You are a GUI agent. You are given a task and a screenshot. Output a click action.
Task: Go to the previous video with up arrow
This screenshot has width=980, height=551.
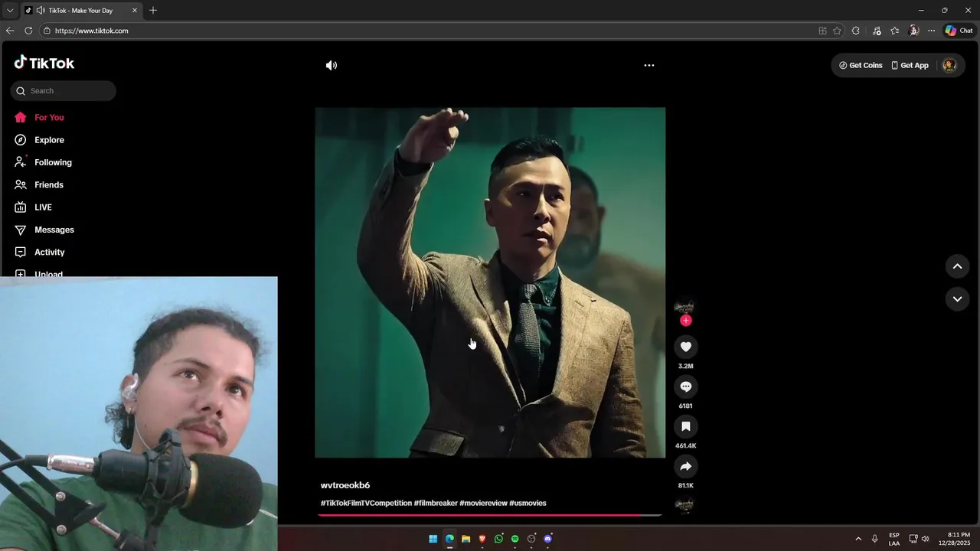pyautogui.click(x=957, y=266)
